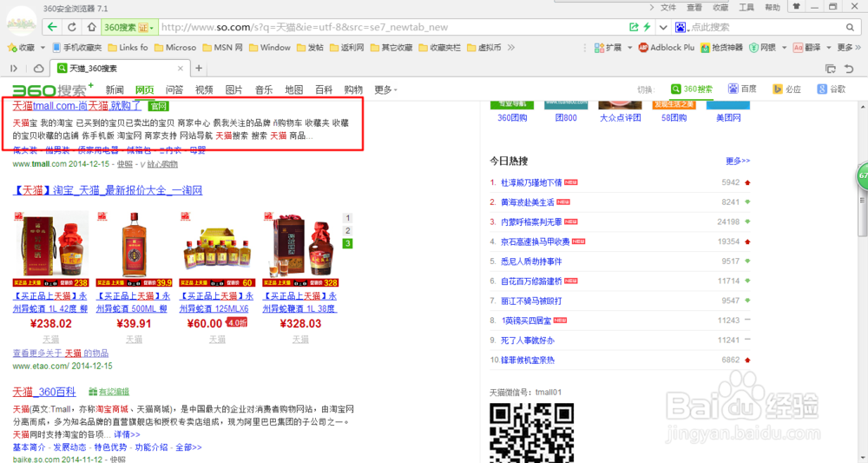Open the 抢货神器 extension

click(x=721, y=48)
